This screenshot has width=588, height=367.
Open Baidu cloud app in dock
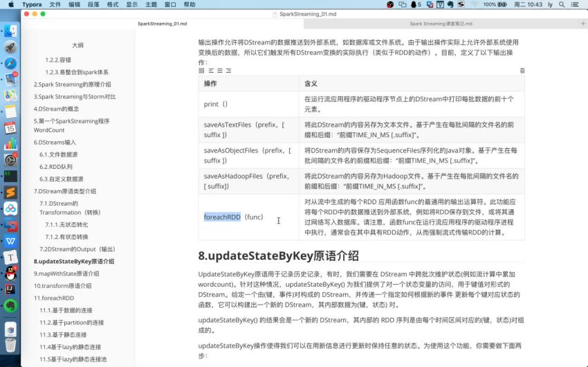[x=10, y=208]
